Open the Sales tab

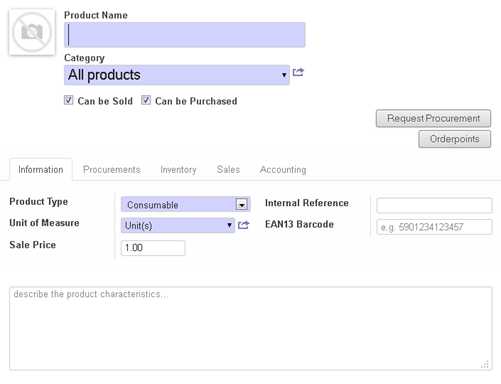pyautogui.click(x=228, y=170)
